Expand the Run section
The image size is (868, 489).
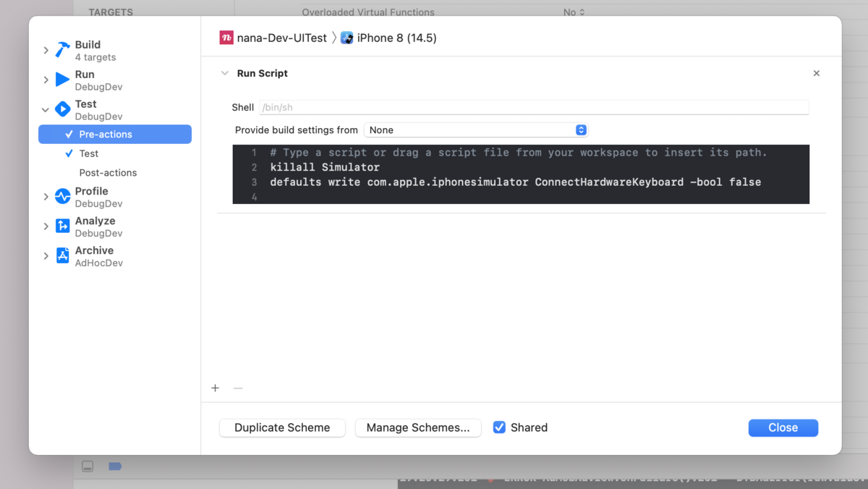46,80
